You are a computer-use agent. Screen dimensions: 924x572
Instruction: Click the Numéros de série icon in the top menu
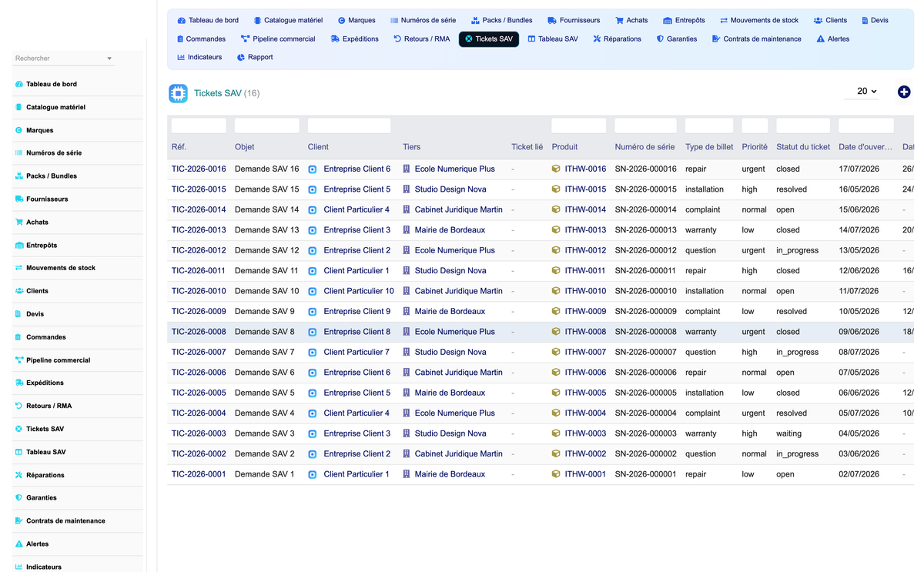coord(394,20)
